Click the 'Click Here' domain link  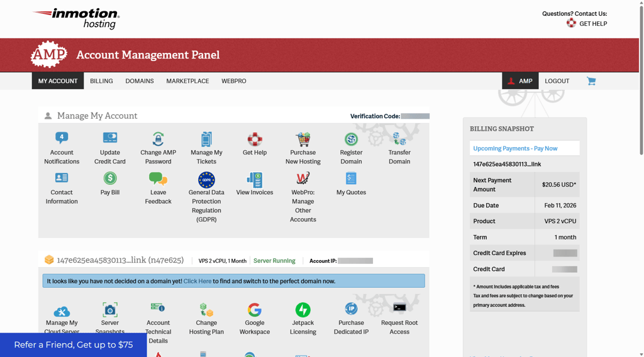click(x=197, y=281)
